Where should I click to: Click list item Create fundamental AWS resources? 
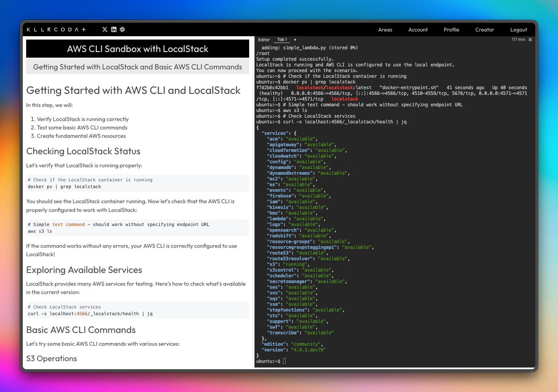pyautogui.click(x=81, y=136)
